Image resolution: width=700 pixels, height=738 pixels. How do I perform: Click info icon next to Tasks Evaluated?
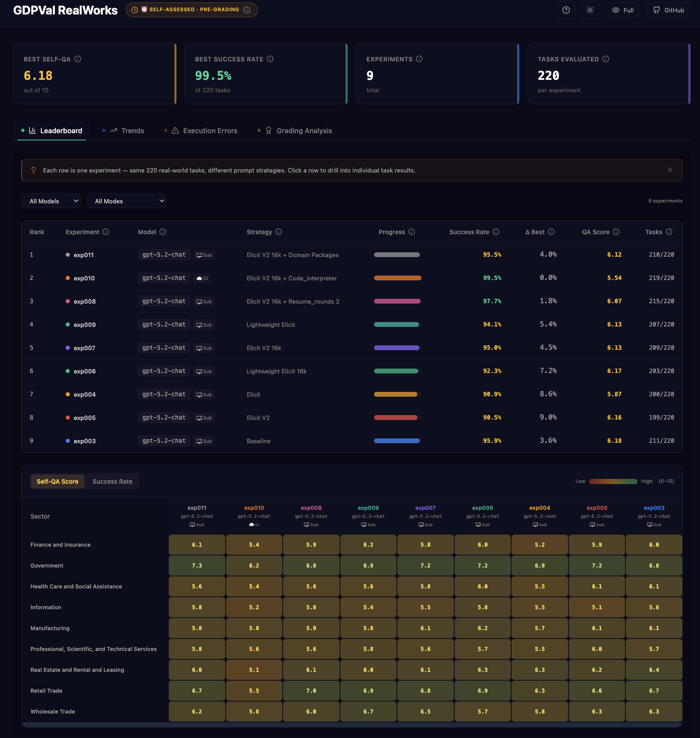[606, 59]
